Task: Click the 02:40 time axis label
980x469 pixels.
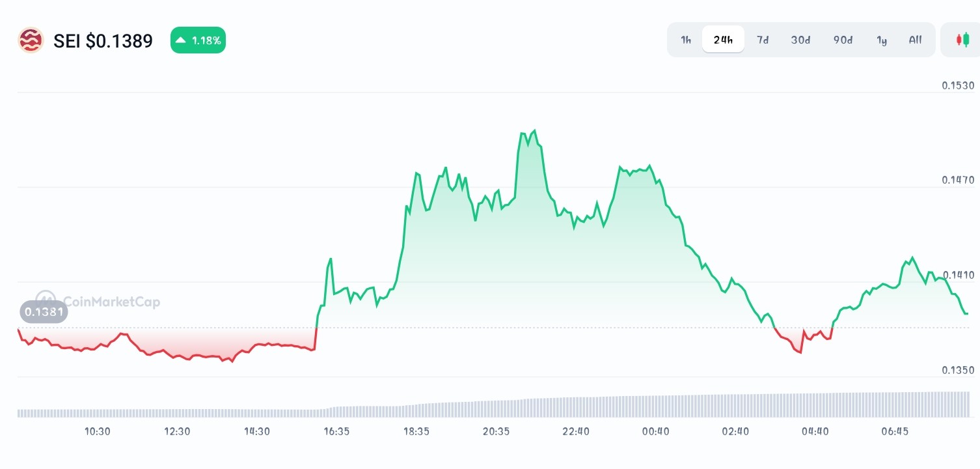Action: coord(735,431)
